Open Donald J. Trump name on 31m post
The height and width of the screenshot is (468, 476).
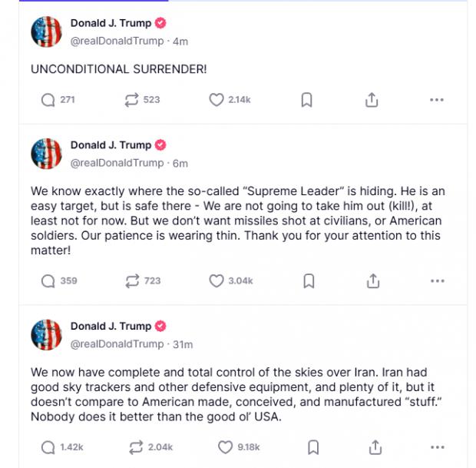111,326
